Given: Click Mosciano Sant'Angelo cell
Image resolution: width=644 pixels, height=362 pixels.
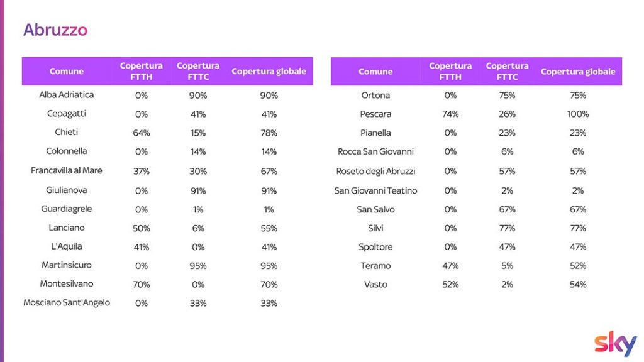Looking at the screenshot, I should (x=67, y=303).
